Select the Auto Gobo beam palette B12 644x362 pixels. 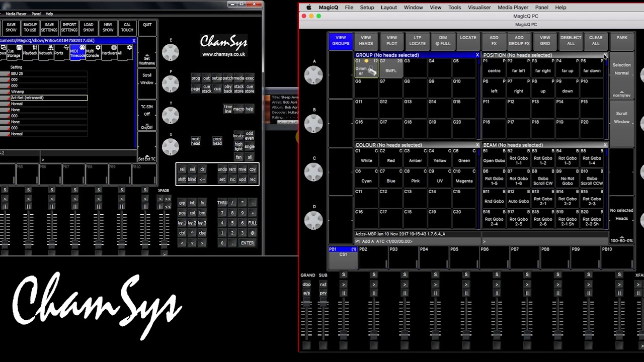tap(519, 199)
